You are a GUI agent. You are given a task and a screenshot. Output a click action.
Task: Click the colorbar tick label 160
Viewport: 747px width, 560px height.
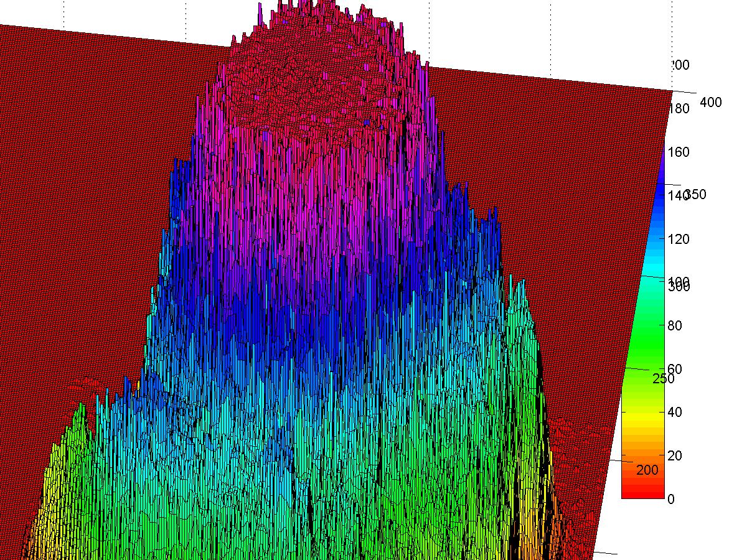(x=678, y=152)
